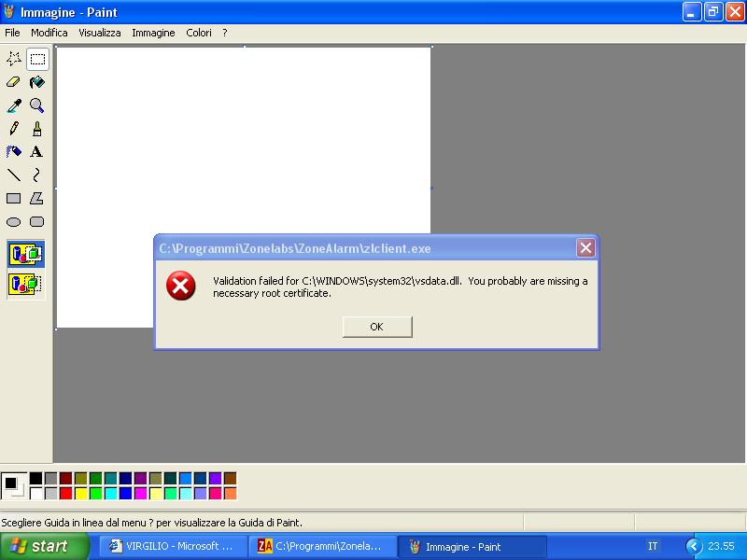This screenshot has height=560, width=747.
Task: Pick the Eraser tool
Action: tap(14, 82)
